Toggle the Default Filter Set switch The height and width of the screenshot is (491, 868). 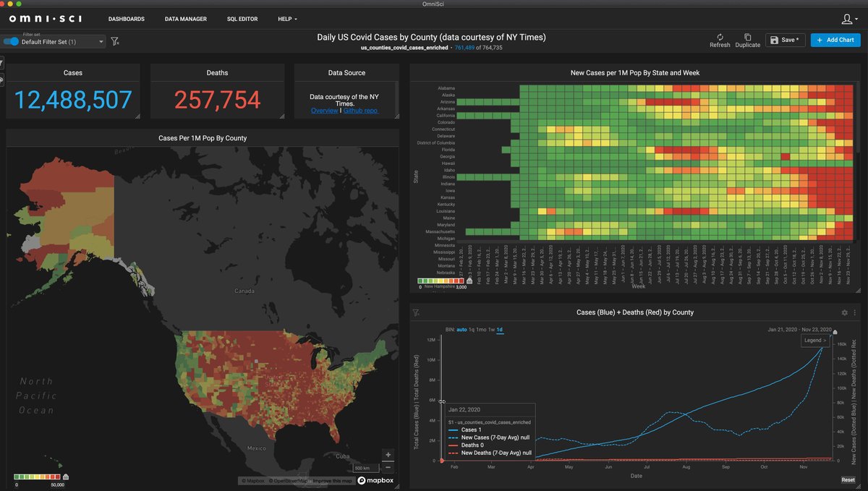tap(11, 42)
